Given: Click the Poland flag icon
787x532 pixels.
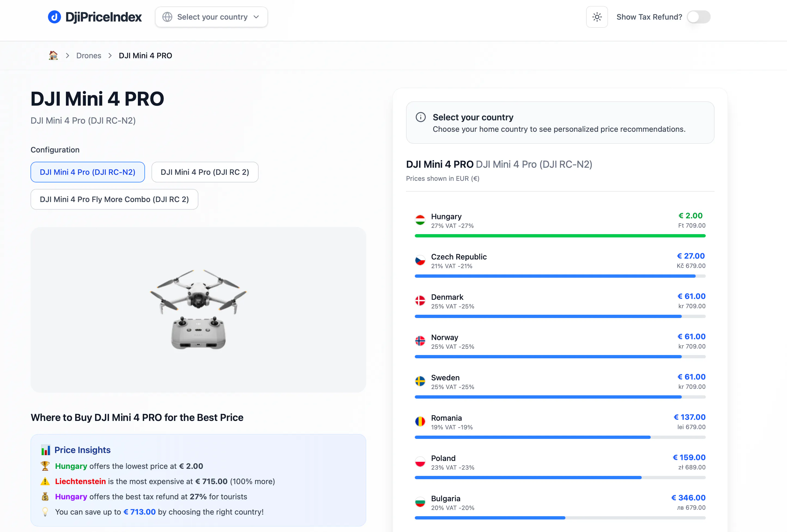Looking at the screenshot, I should pyautogui.click(x=420, y=462).
